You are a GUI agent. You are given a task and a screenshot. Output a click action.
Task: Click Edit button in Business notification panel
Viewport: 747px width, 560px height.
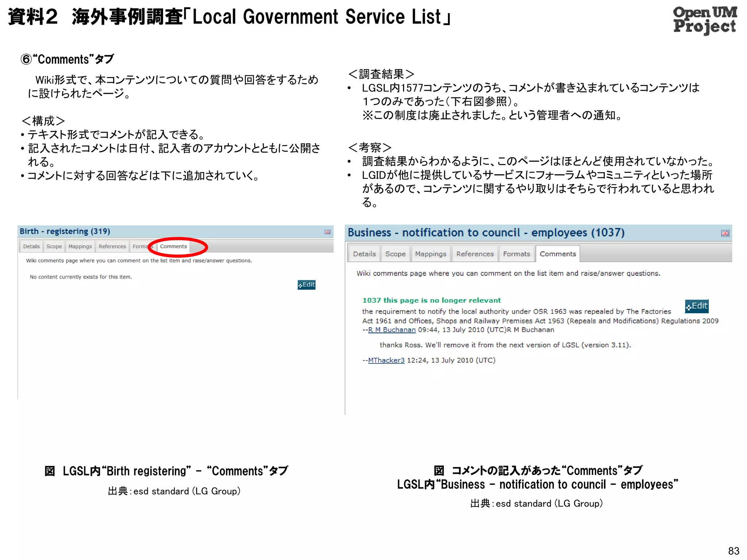point(697,306)
